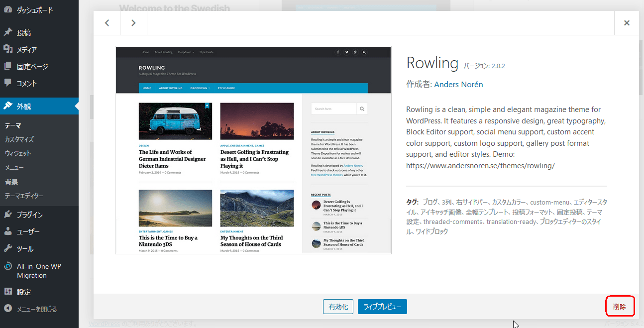This screenshot has width=644, height=328.
Task: Open the メニュー submenu item
Action: click(14, 167)
